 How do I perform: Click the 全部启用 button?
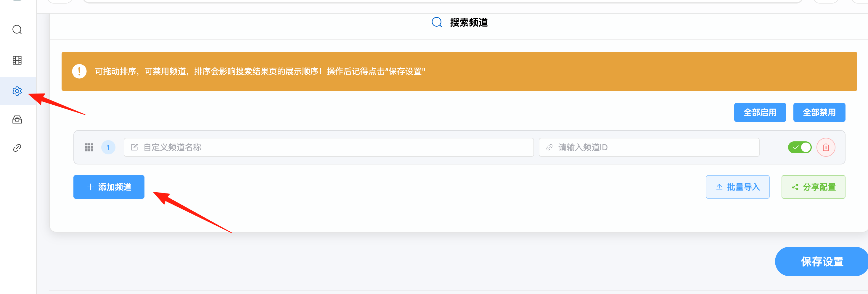click(x=760, y=112)
